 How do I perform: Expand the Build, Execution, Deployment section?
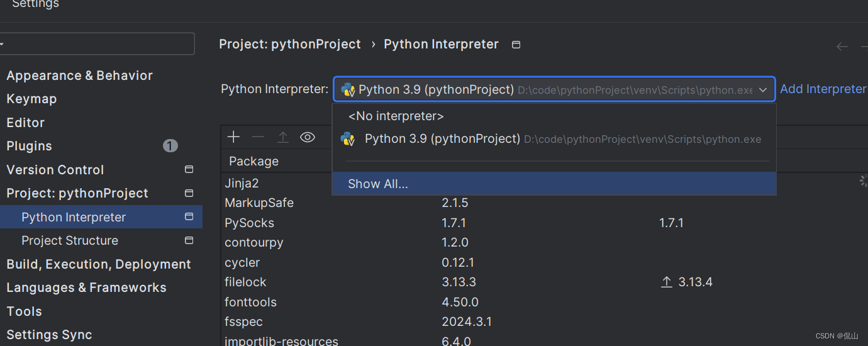click(99, 264)
